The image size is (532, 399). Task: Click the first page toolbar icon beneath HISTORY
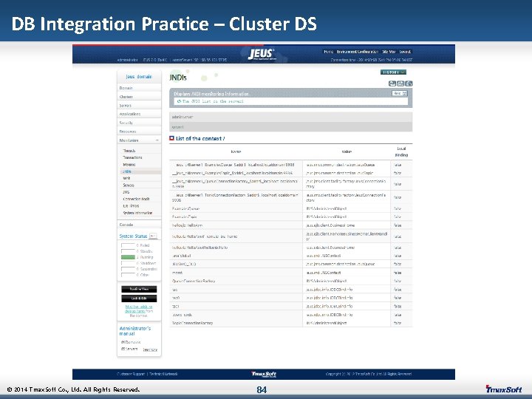pos(392,83)
